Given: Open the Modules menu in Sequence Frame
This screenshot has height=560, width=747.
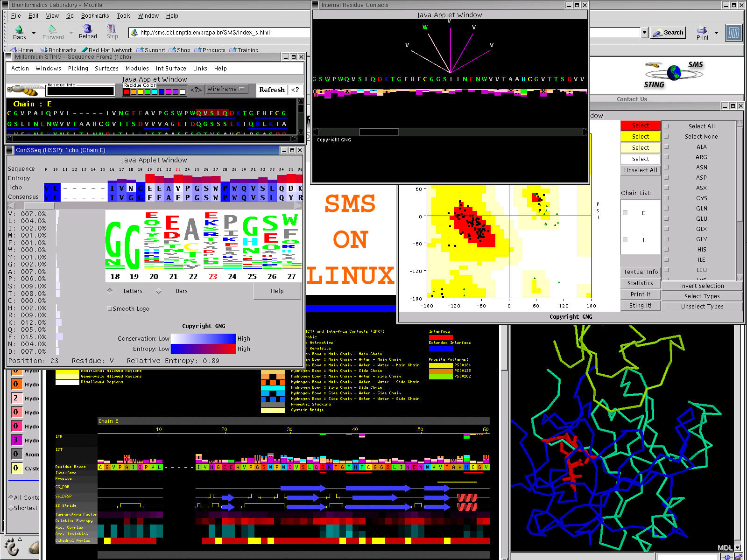Looking at the screenshot, I should tap(137, 68).
